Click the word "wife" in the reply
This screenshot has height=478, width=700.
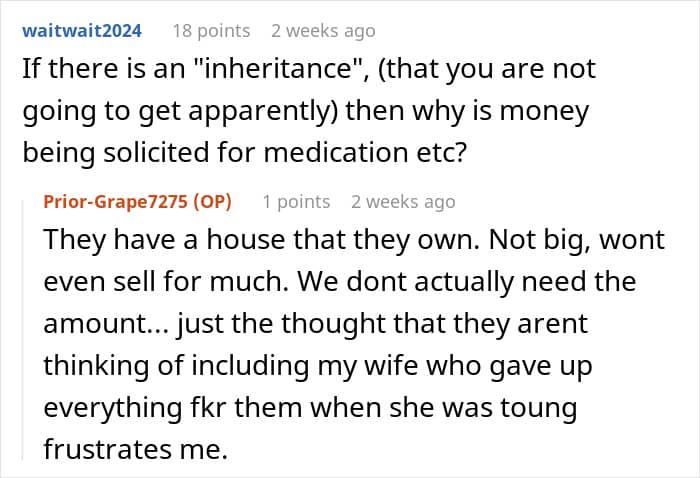click(x=392, y=365)
